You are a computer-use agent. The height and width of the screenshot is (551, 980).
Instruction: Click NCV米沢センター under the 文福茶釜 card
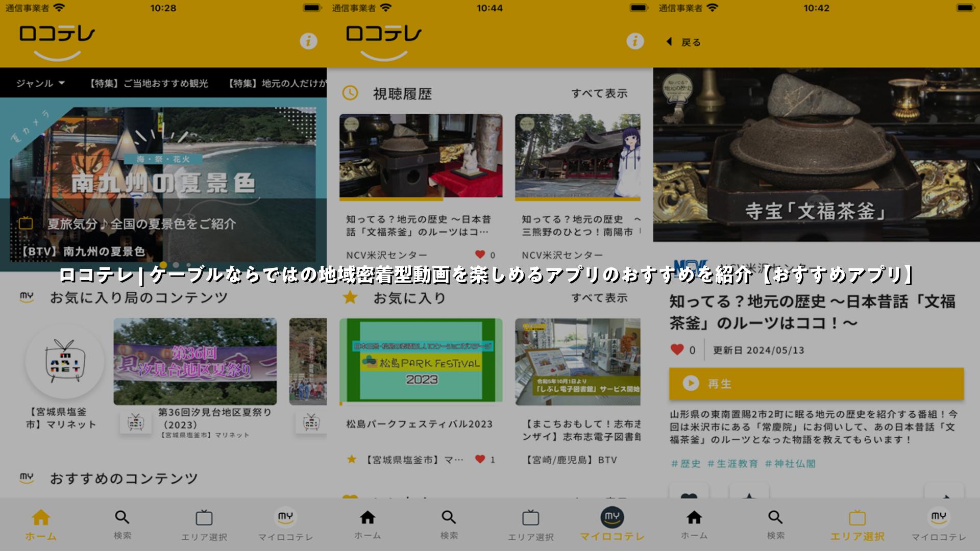click(386, 255)
